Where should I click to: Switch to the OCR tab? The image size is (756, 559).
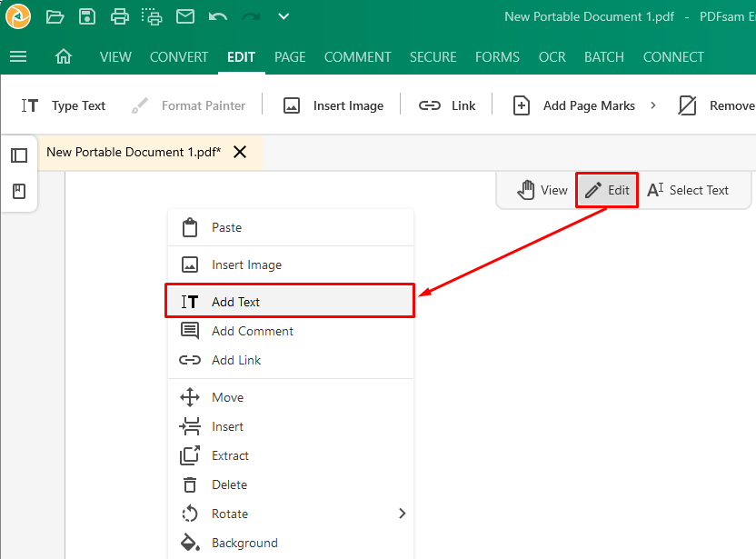[x=552, y=57]
